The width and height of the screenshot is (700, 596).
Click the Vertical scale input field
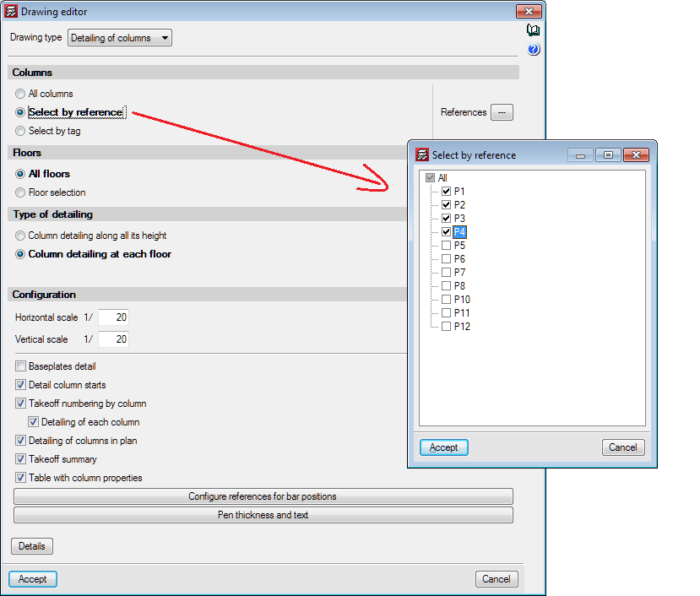113,339
